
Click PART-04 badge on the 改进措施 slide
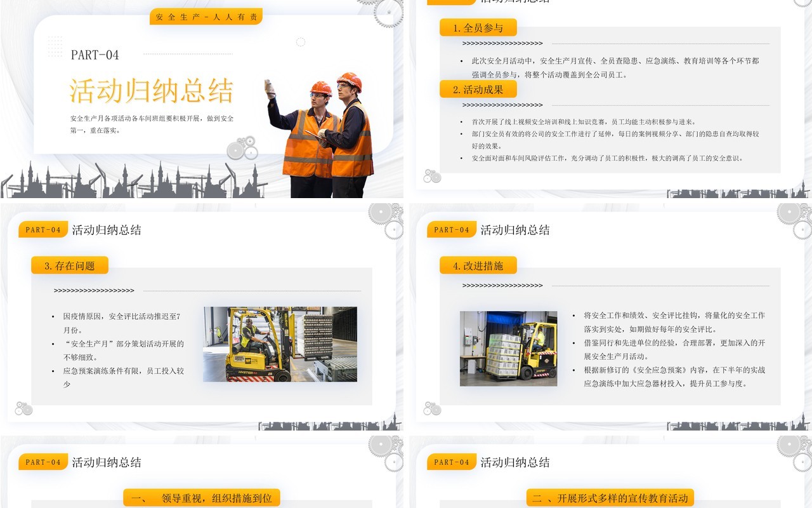pos(452,230)
